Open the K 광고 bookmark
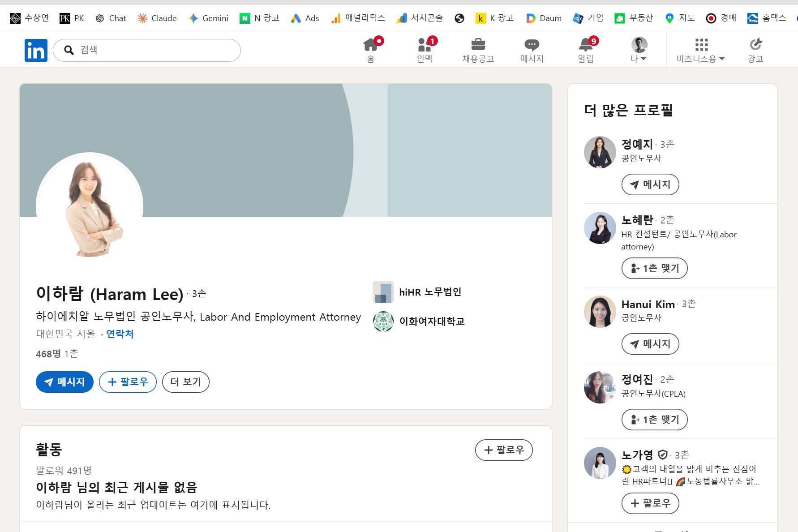 pos(495,18)
